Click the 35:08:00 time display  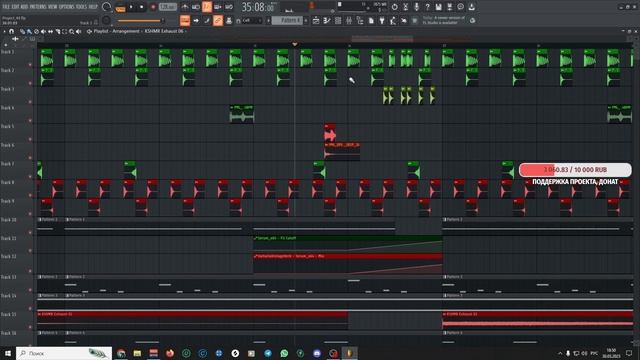point(258,7)
